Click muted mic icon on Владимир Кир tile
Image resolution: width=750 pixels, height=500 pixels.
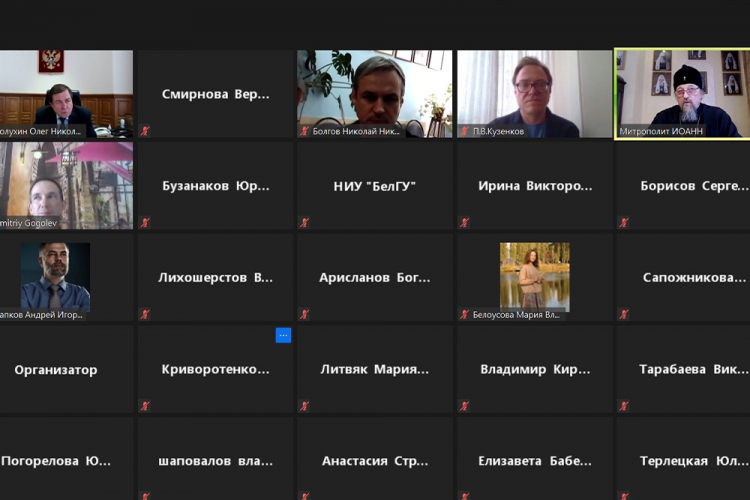tap(464, 406)
